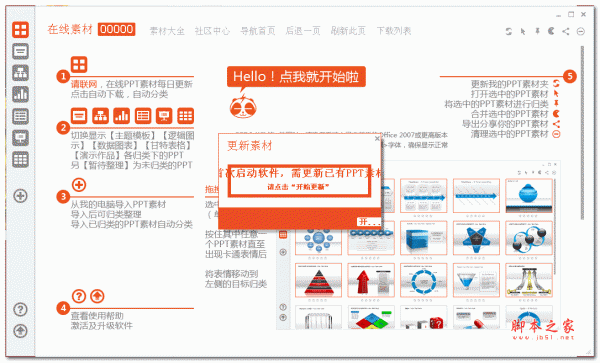Go to 导航首页
The image size is (600, 363).
pyautogui.click(x=258, y=31)
